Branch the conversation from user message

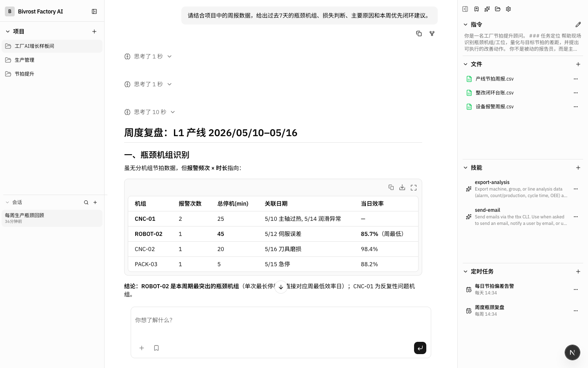pos(432,34)
